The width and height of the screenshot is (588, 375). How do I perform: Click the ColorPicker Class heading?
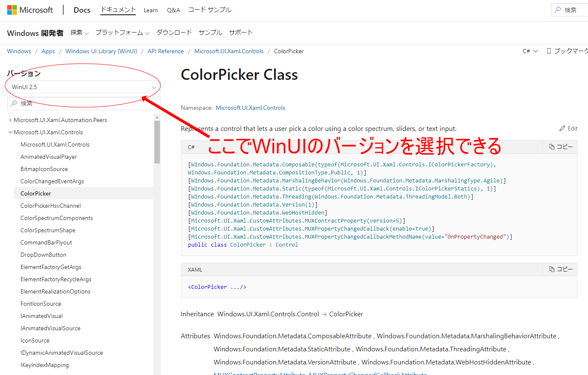[x=239, y=75]
